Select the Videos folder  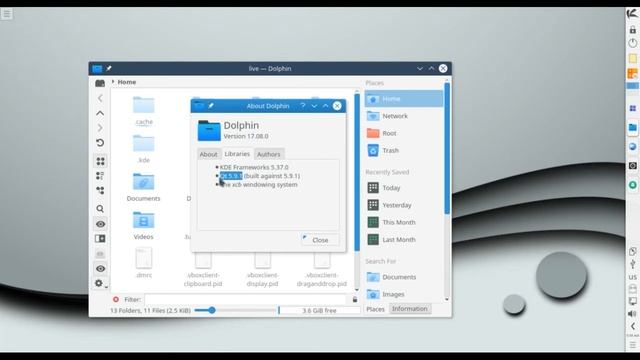(144, 226)
